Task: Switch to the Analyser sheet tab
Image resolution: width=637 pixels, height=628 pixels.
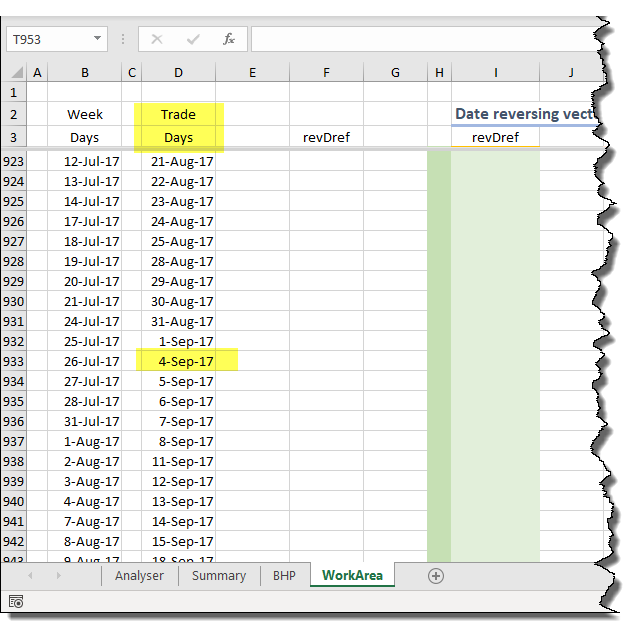Action: (x=139, y=575)
